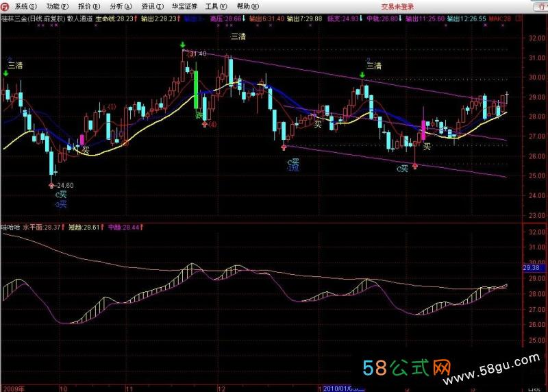
Task: Click the 高压:28.66 legend value
Action: pos(226,19)
